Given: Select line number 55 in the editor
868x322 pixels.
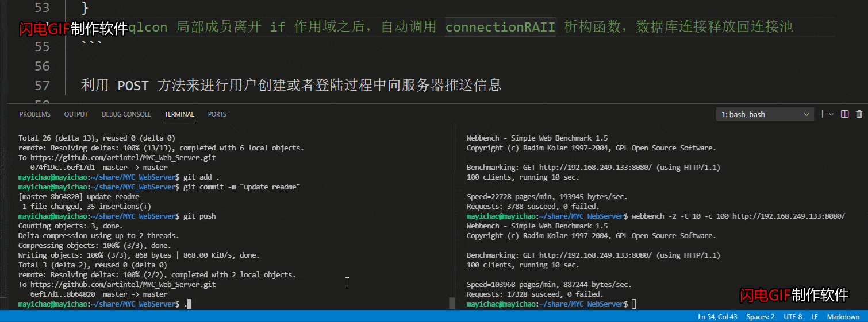Looking at the screenshot, I should coord(43,46).
